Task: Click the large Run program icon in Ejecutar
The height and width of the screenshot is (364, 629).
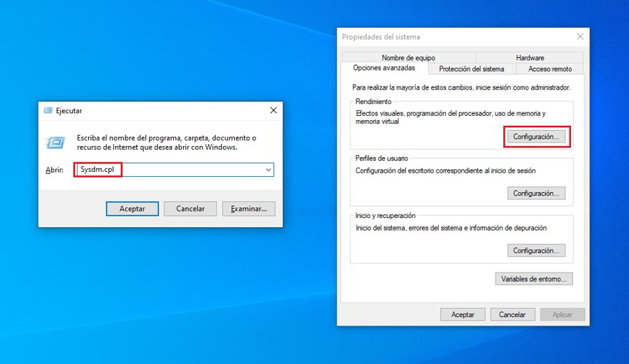Action: (x=56, y=143)
